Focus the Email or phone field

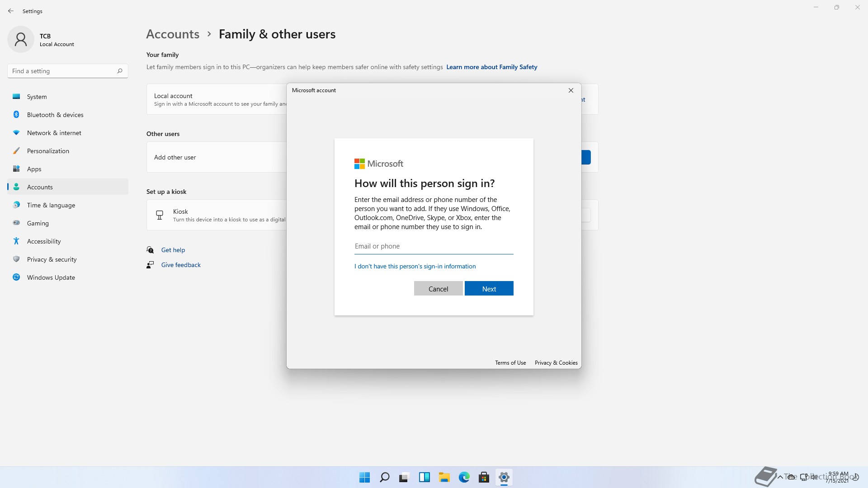pos(434,246)
